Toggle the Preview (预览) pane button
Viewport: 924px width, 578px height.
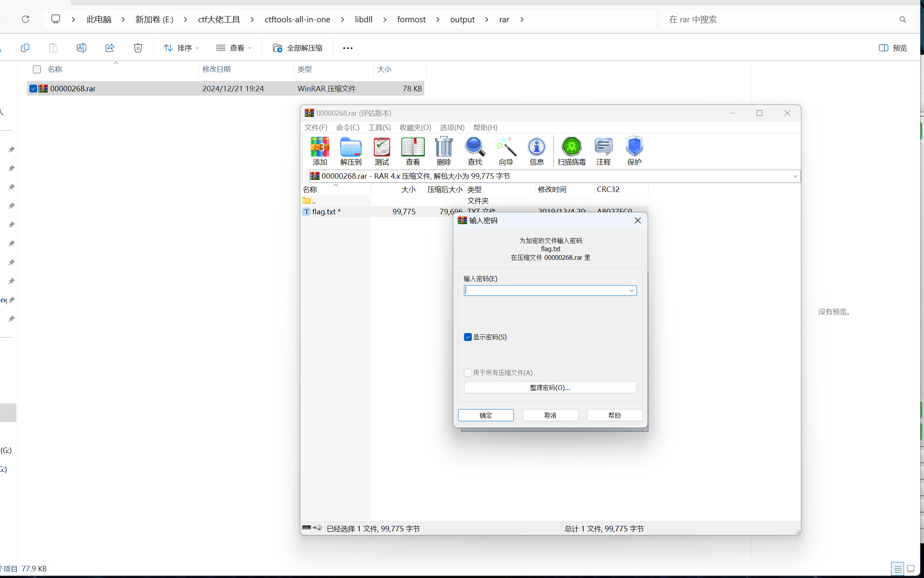pos(893,48)
